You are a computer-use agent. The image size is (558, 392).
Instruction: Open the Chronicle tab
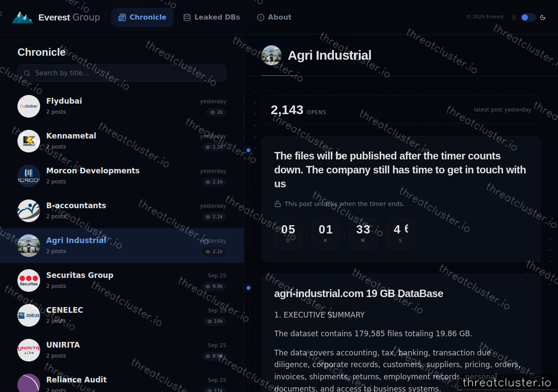click(142, 17)
